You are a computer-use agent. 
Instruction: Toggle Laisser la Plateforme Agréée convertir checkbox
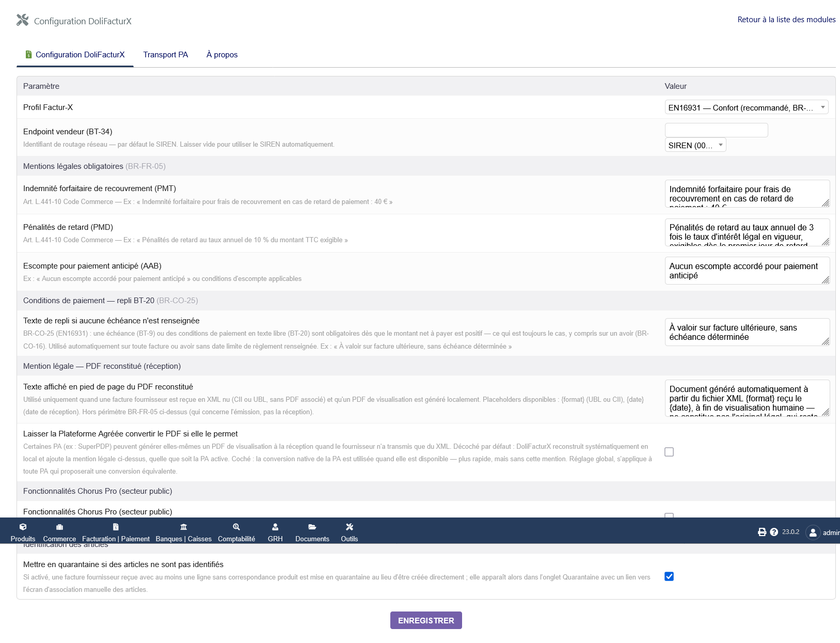coord(669,452)
